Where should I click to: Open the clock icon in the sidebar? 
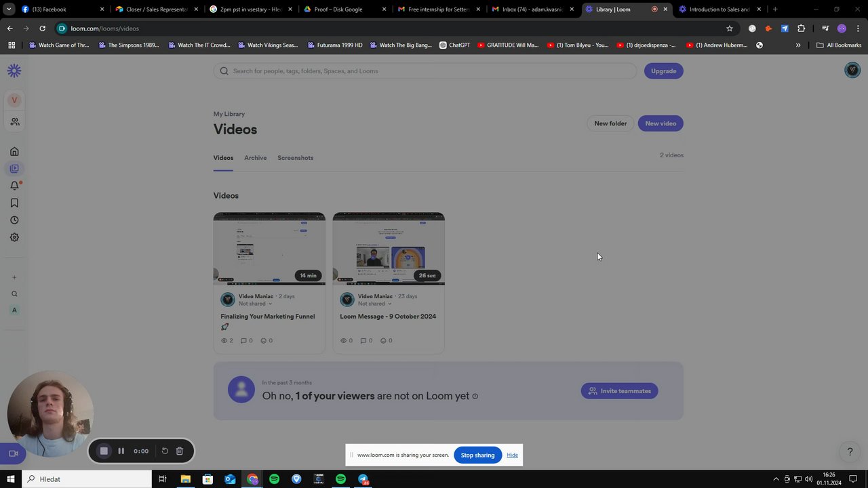(x=14, y=220)
